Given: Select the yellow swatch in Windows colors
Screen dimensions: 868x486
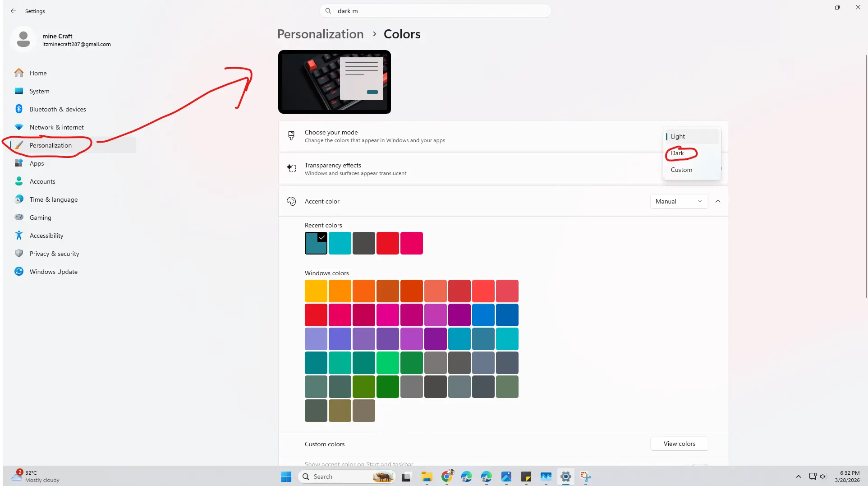Looking at the screenshot, I should (316, 291).
